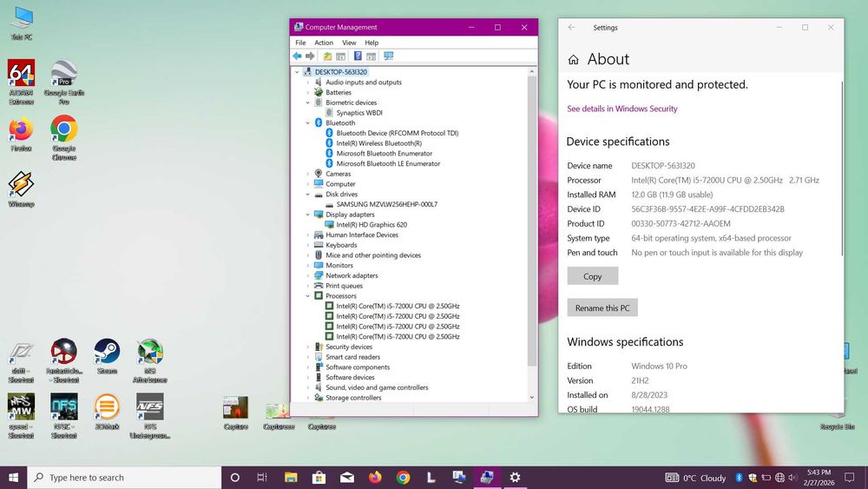Collapse the Processors category
Viewport: 868px width, 489px height.
pyautogui.click(x=308, y=295)
